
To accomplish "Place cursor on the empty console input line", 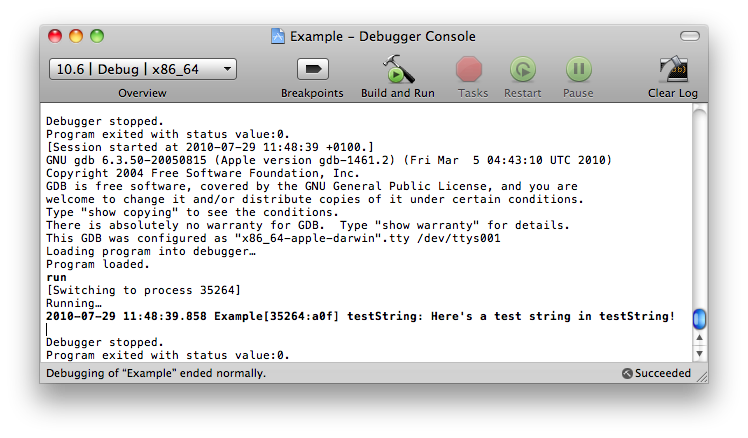I will tap(367, 329).
